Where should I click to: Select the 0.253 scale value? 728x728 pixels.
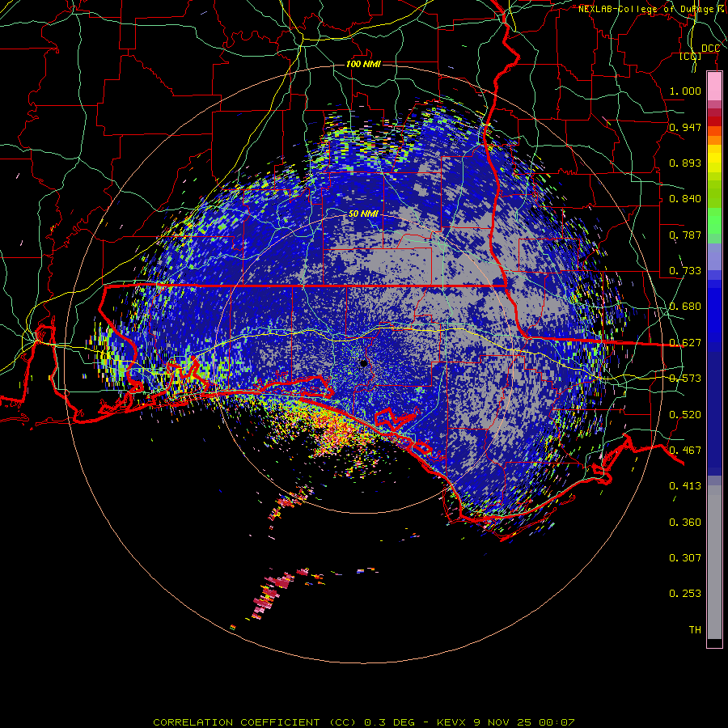[x=685, y=594]
